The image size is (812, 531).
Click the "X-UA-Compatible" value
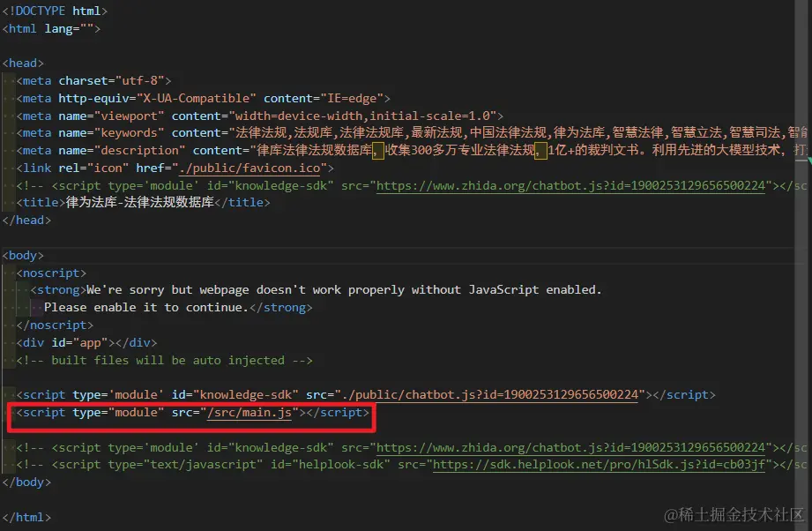[197, 99]
